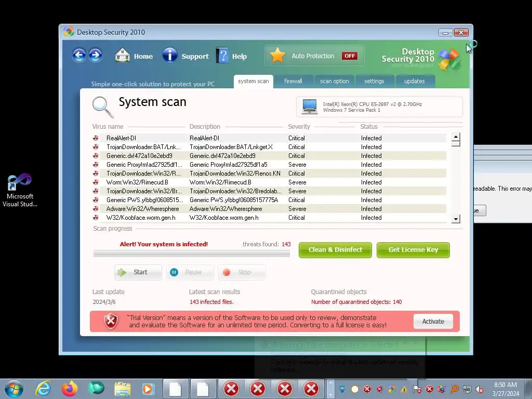Viewport: 532px width, 399px height.
Task: Open Windows Media Player on taskbar
Action: [148, 389]
